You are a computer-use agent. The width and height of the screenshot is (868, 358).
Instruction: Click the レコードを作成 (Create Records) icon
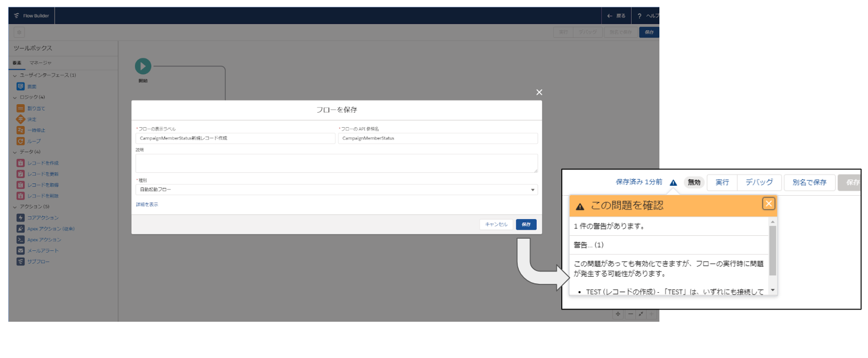click(x=21, y=163)
